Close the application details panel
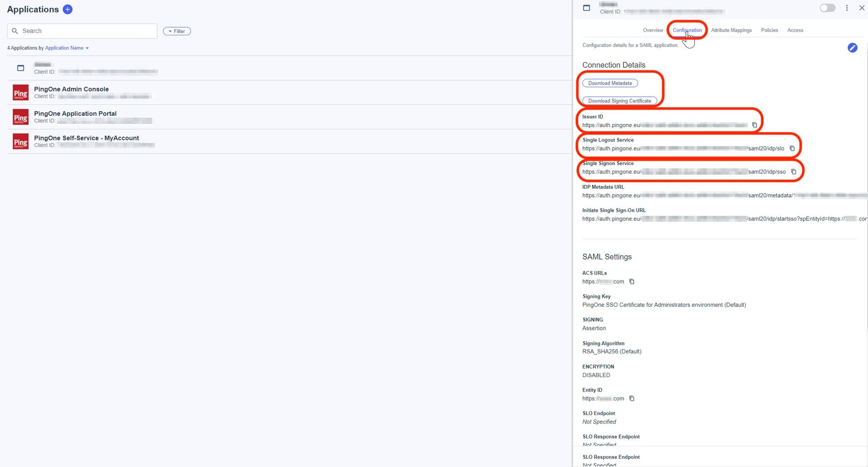Image resolution: width=868 pixels, height=467 pixels. click(x=862, y=8)
